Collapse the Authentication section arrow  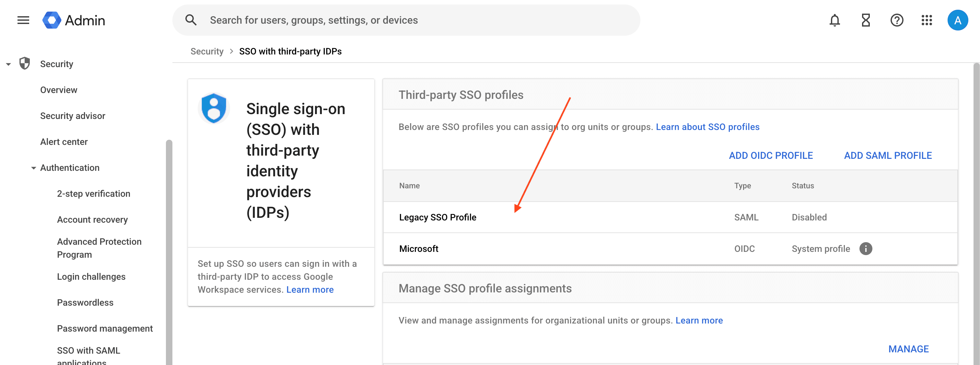(33, 168)
